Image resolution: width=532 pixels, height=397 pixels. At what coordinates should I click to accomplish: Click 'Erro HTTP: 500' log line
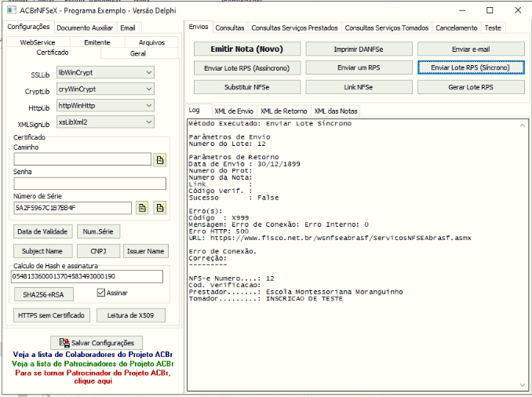pyautogui.click(x=218, y=231)
